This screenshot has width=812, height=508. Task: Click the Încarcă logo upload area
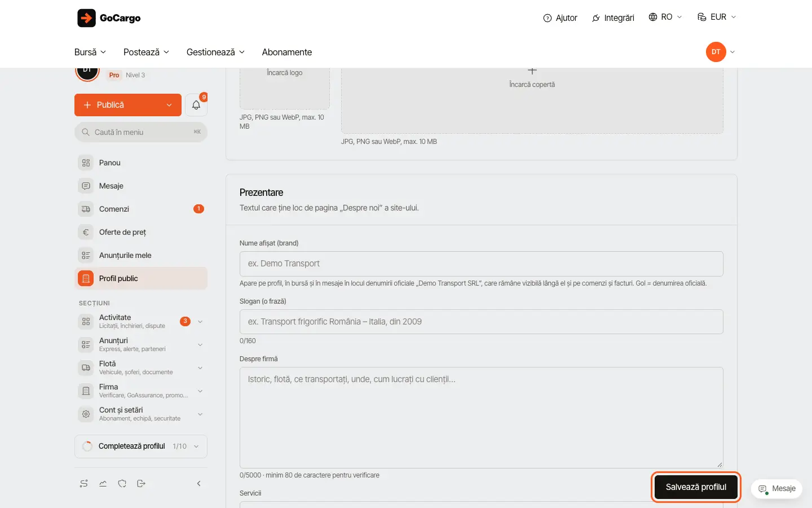(285, 88)
